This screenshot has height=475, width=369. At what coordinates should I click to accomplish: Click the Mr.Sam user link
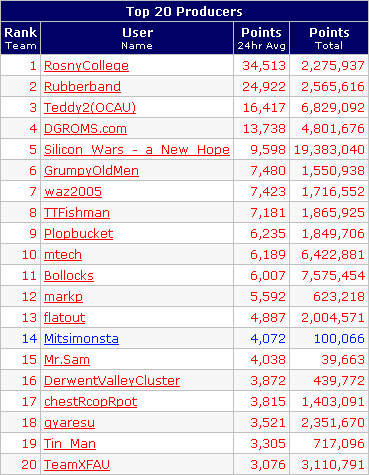67,360
